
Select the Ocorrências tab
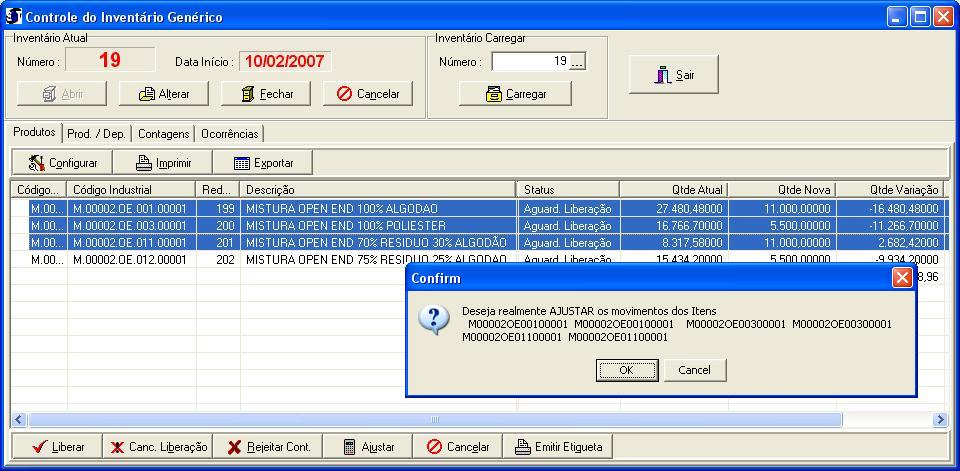(x=229, y=134)
